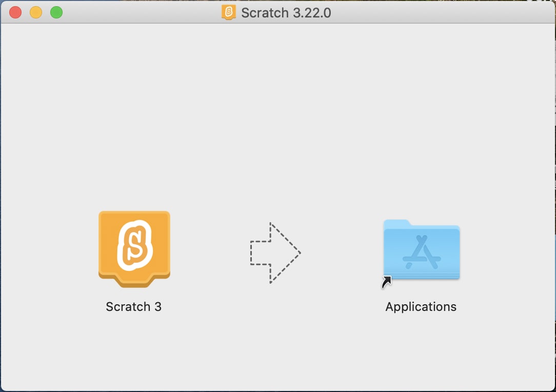
Task: Click the dashed arrow graphic
Action: pyautogui.click(x=275, y=252)
